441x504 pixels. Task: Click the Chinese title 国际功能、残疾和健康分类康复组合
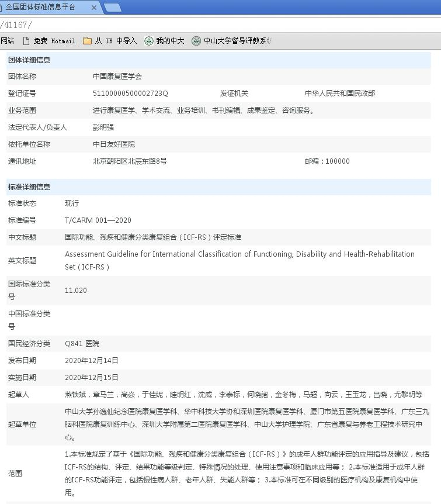pos(153,237)
